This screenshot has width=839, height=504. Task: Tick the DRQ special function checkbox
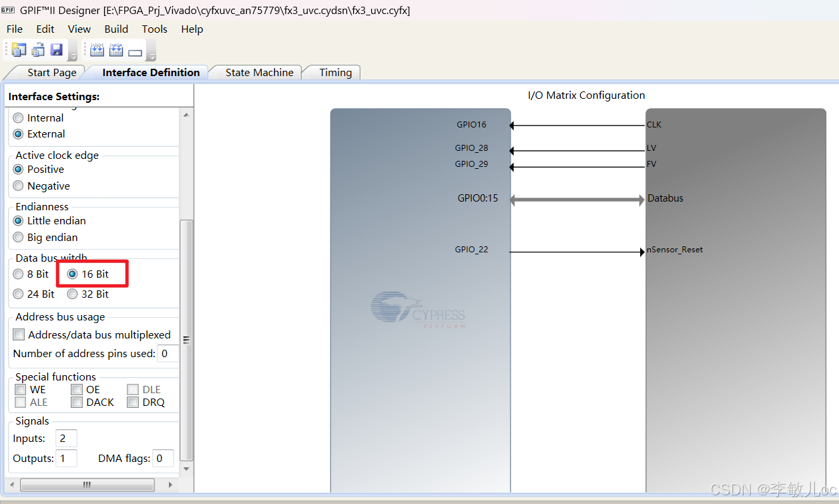click(133, 403)
